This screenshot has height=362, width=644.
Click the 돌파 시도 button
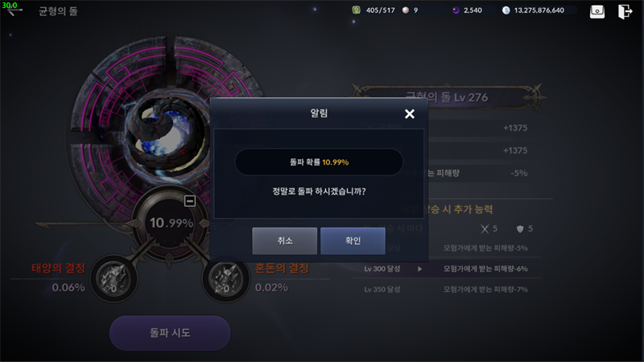click(170, 333)
